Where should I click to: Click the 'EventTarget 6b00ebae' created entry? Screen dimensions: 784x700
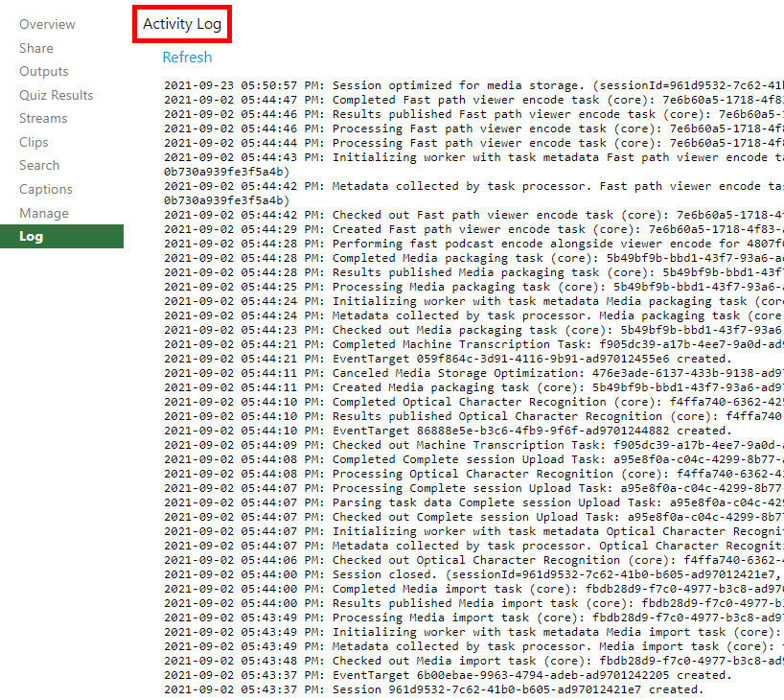[x=448, y=675]
